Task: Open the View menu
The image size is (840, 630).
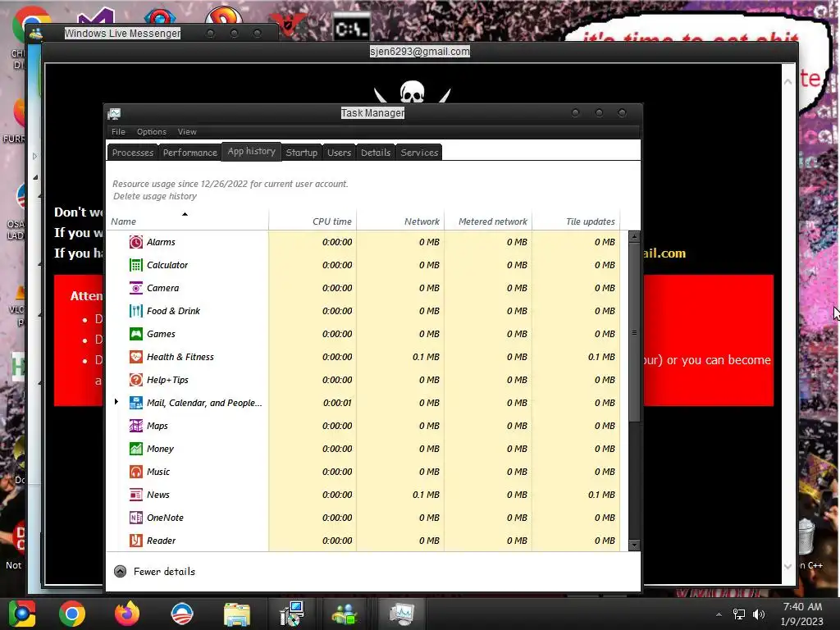Action: click(x=187, y=132)
